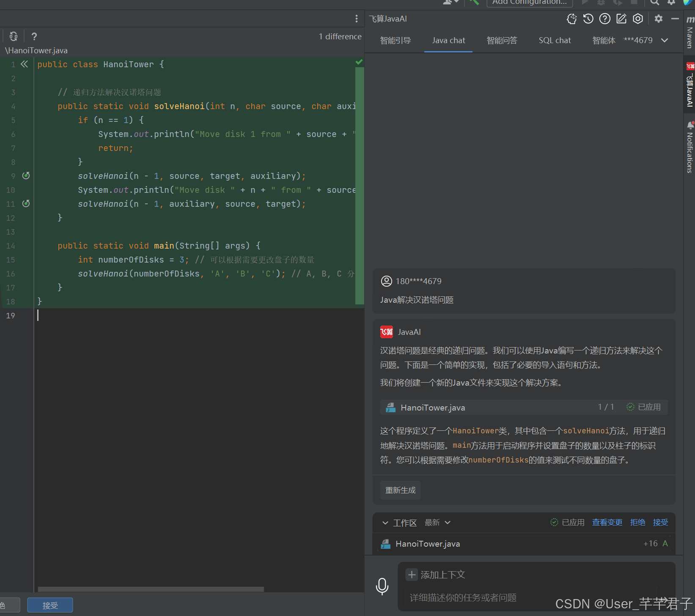Click the recursive call gutter icon on line 11

(26, 203)
